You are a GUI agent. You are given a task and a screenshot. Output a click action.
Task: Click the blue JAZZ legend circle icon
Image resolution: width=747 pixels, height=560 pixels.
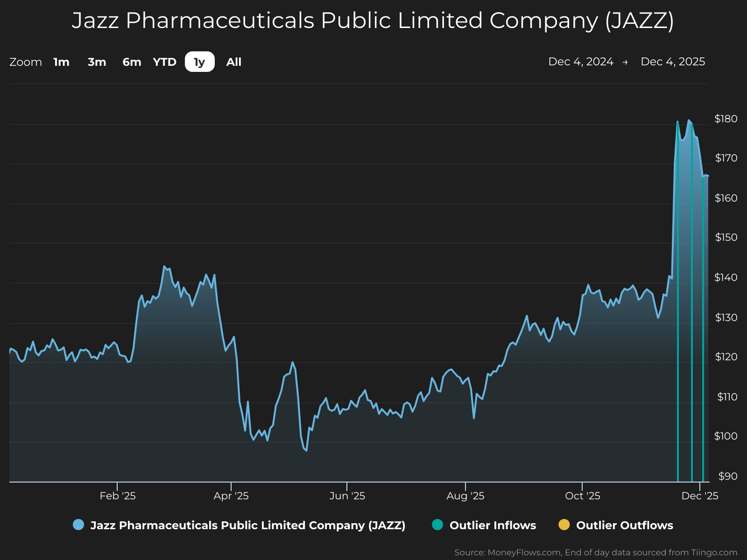click(78, 525)
